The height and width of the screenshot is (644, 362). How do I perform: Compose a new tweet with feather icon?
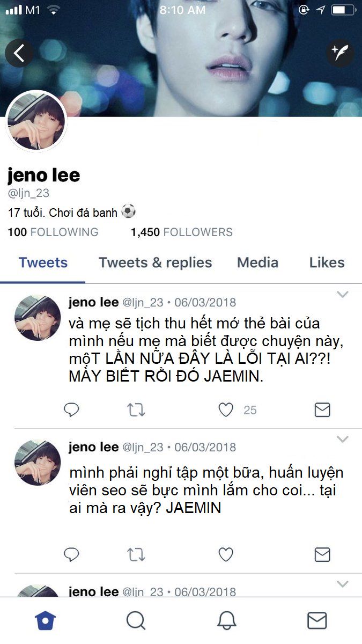point(340,53)
